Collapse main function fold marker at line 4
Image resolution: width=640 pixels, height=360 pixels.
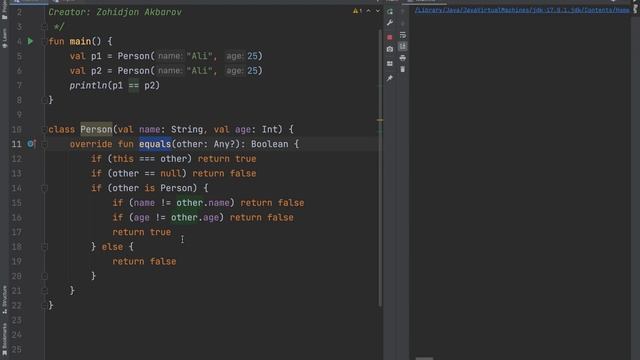pyautogui.click(x=44, y=41)
